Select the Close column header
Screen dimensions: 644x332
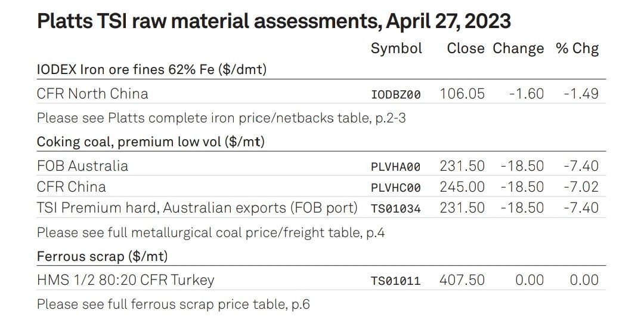(465, 48)
